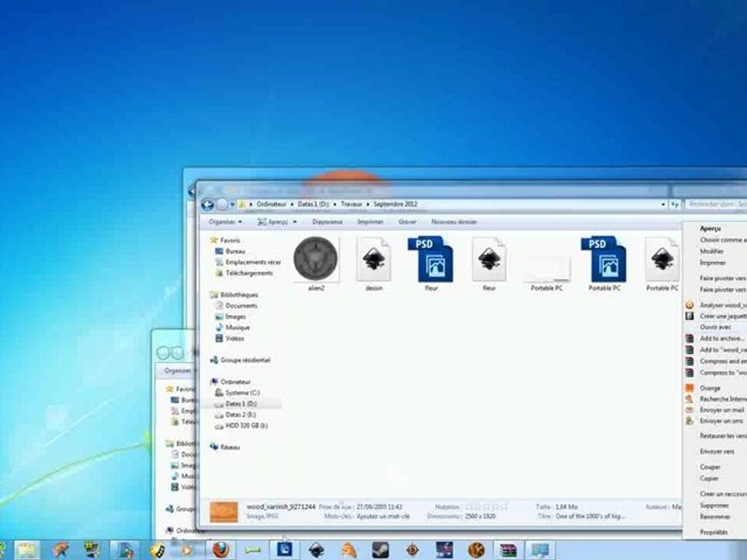The height and width of the screenshot is (560, 747).
Task: Open the Documents library
Action: click(x=237, y=306)
